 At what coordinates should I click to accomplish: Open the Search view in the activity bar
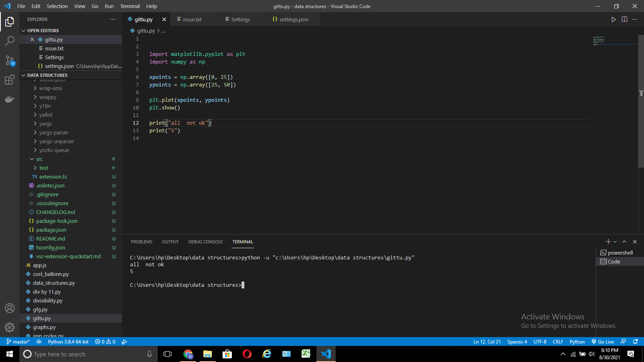point(10,40)
